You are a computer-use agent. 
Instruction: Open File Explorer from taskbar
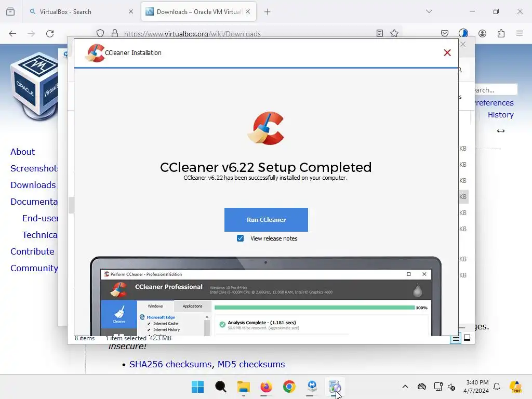coord(243,387)
